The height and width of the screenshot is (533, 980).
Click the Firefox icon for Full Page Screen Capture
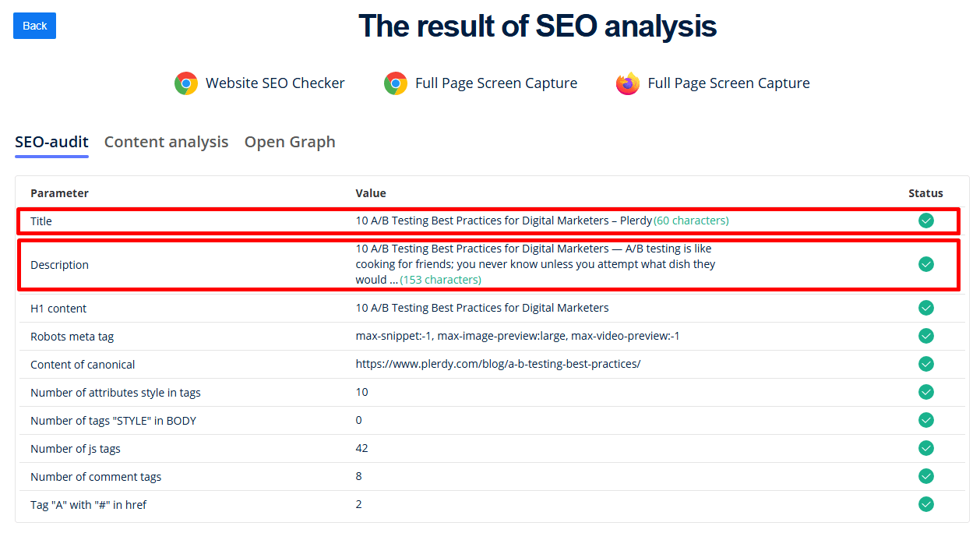tap(628, 83)
